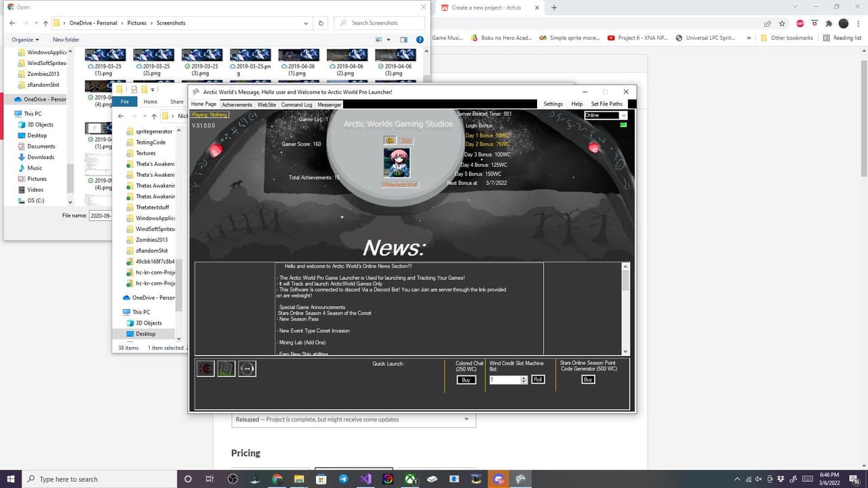Open Telegram from the taskbar
The height and width of the screenshot is (488, 868).
[x=344, y=479]
